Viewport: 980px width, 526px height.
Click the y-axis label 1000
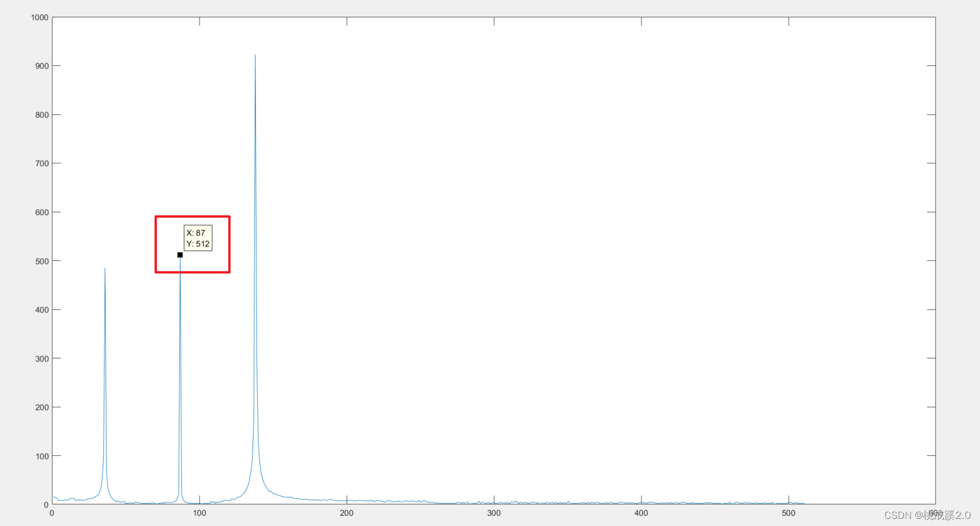[x=40, y=17]
